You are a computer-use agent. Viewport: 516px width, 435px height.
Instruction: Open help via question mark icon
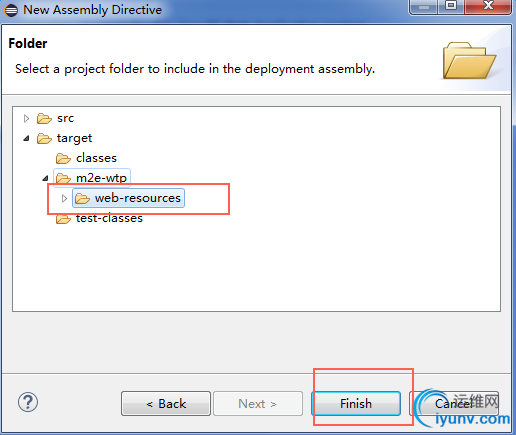coord(28,402)
